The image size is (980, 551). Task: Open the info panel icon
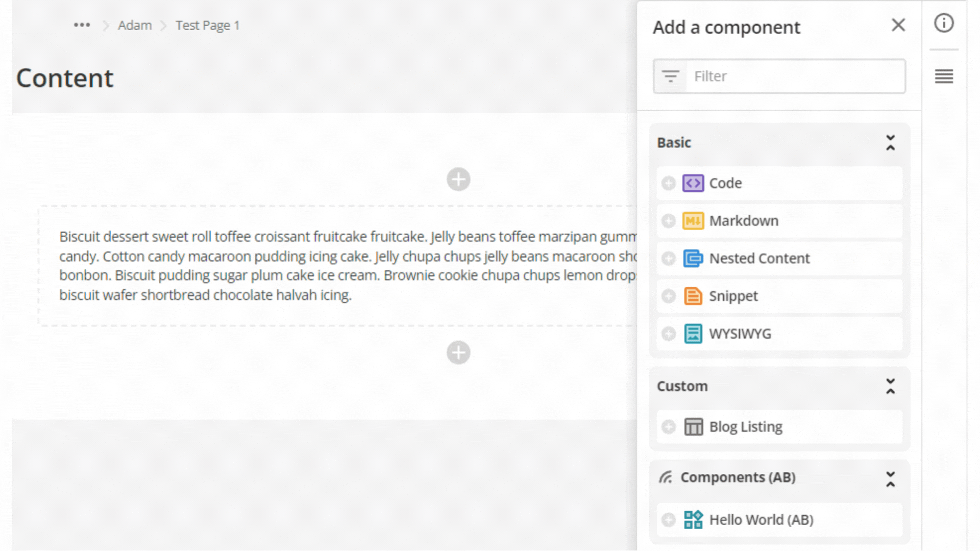point(944,23)
